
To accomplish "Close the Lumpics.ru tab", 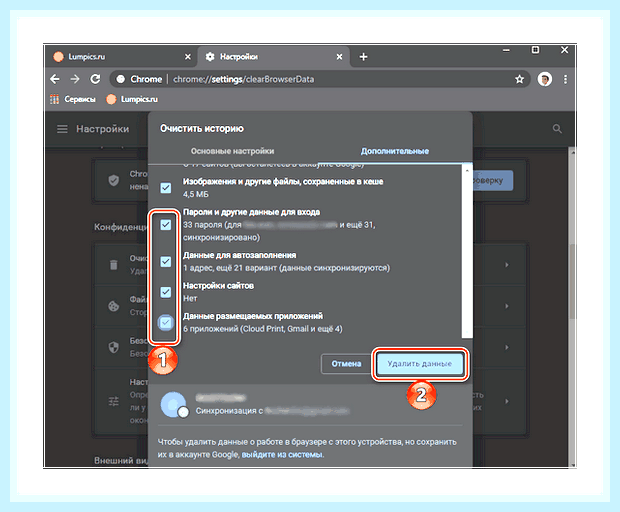I will (188, 57).
